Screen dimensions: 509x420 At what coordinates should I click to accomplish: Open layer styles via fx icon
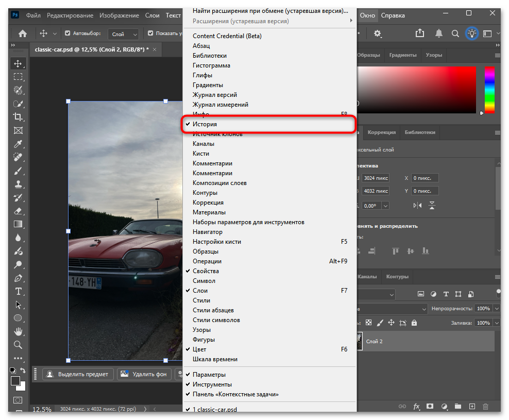point(416,407)
